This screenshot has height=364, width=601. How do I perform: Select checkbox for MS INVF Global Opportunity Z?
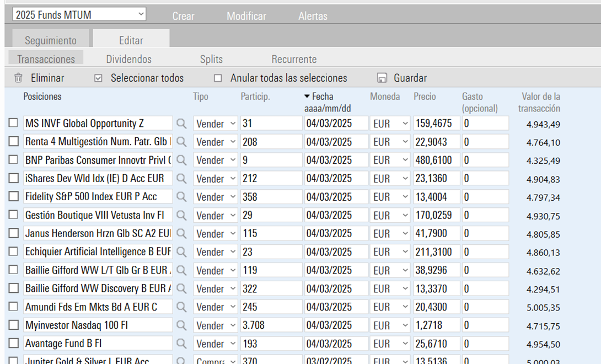coord(13,123)
